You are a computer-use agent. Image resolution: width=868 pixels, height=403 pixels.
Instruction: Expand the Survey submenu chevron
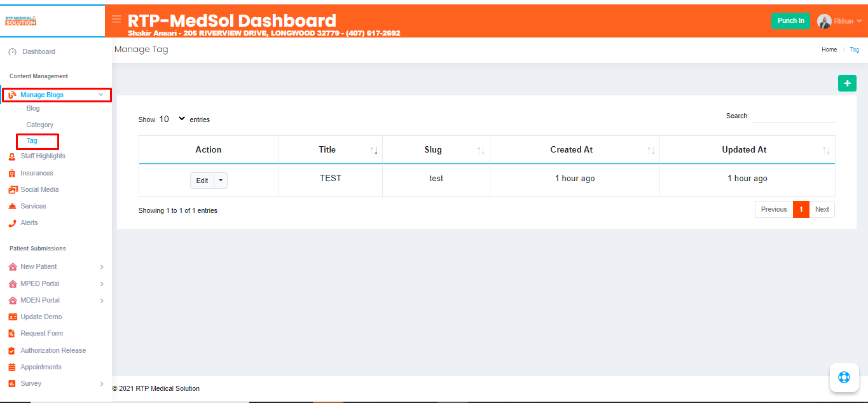[x=102, y=384]
